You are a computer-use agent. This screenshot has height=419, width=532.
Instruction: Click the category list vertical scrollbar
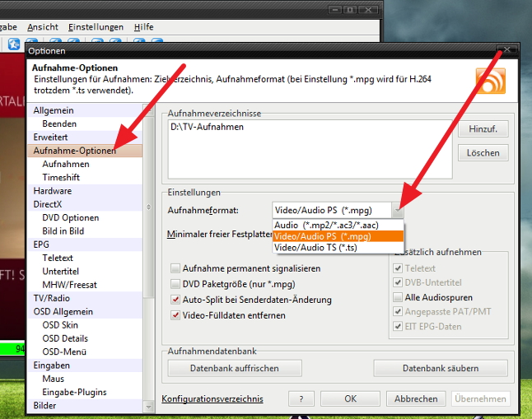[148, 247]
